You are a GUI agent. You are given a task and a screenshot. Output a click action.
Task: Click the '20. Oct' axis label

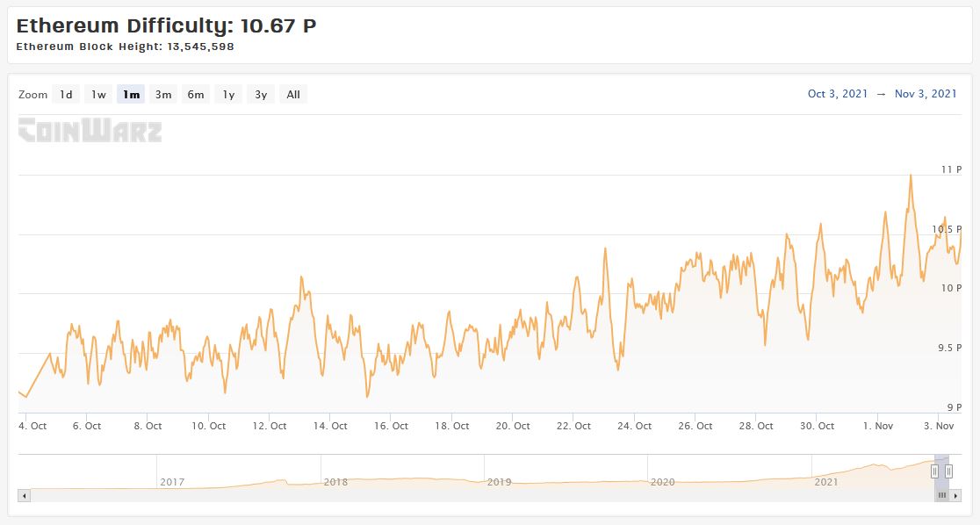pos(513,426)
